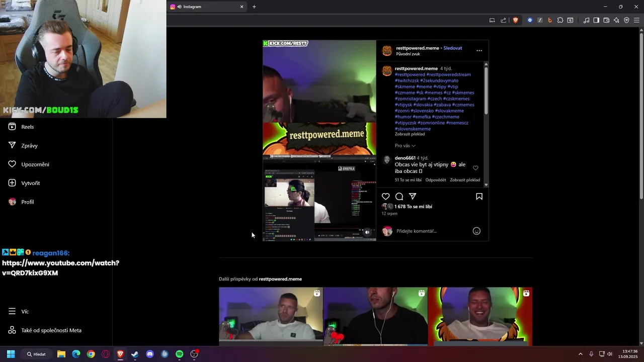Viewport: 644px width, 362px height.
Task: Open Spotify from taskbar
Action: (179, 354)
